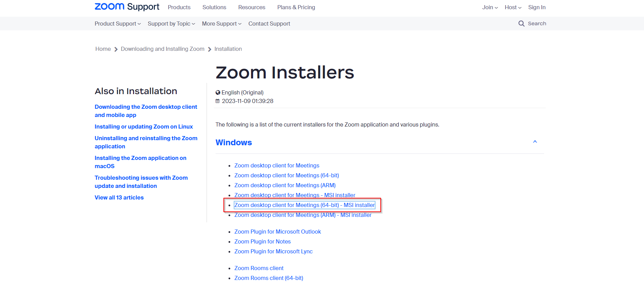This screenshot has height=282, width=644.
Task: Click the Zoom Support logo
Action: tap(127, 7)
